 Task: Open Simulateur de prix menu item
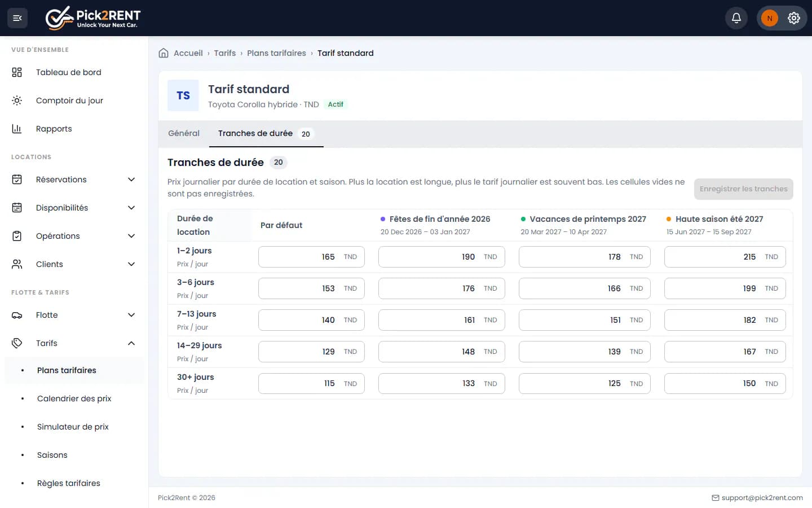click(74, 427)
